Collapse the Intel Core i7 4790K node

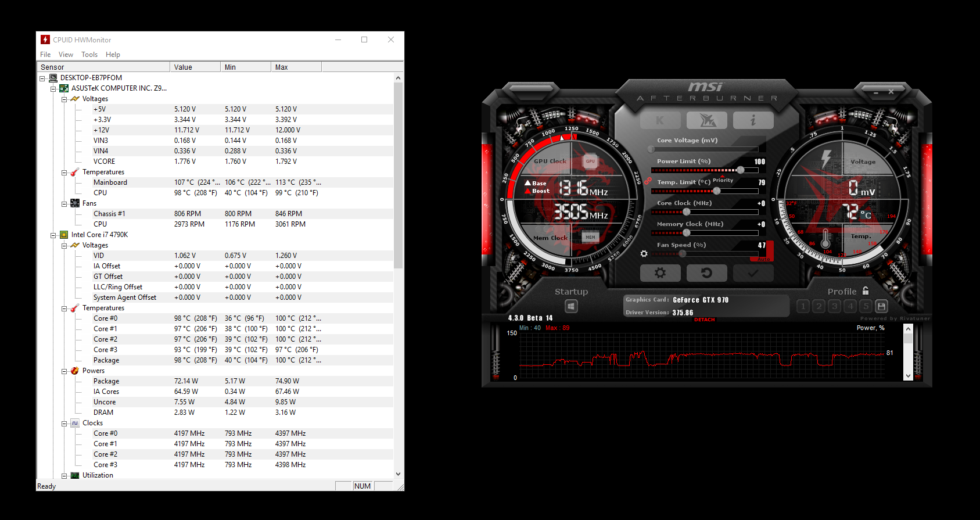click(53, 235)
